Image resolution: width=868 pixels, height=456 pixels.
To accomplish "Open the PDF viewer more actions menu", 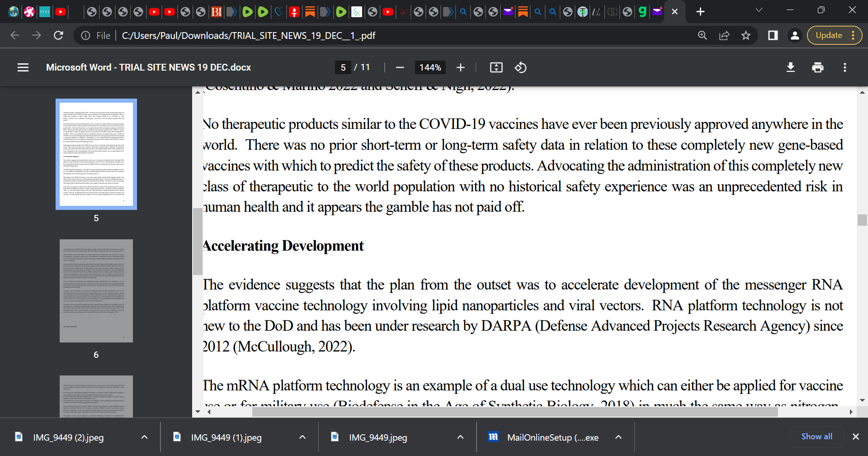I will 844,67.
